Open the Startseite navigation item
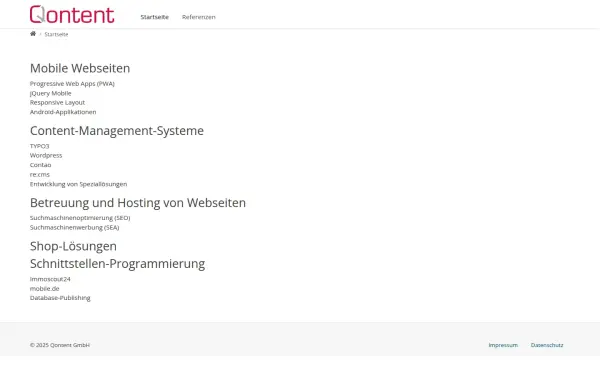Viewport: 600px width, 375px height. [x=155, y=17]
